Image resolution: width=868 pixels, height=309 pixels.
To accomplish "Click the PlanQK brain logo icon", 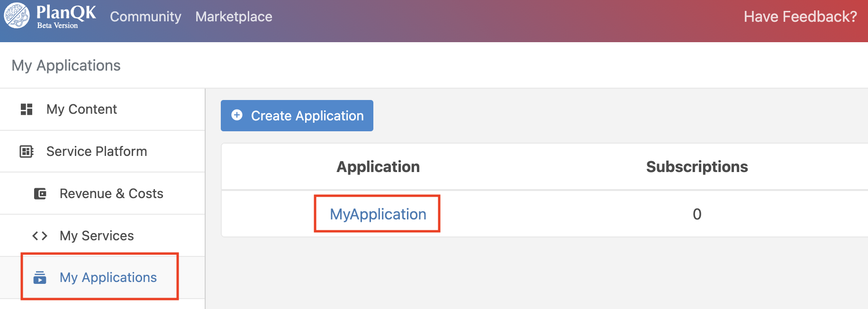I will 17,16.
